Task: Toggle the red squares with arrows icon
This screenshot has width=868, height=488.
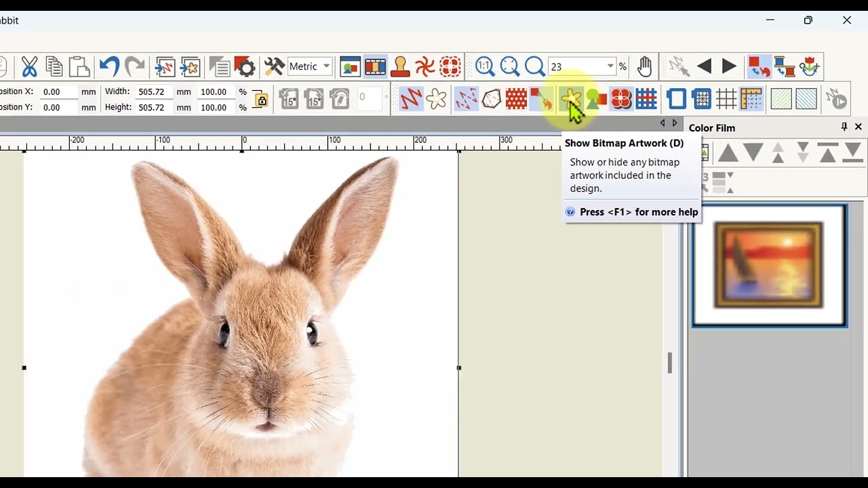Action: 759,66
